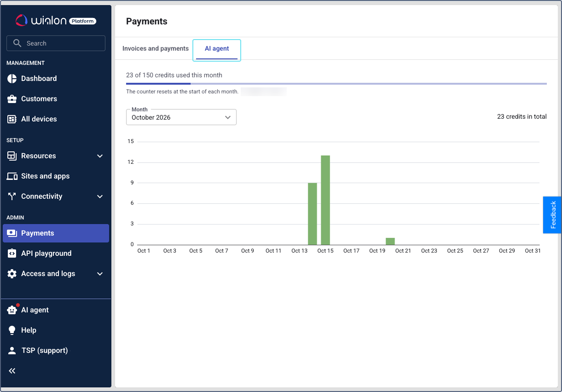Open the Month dropdown showing October 2026

pyautogui.click(x=181, y=117)
